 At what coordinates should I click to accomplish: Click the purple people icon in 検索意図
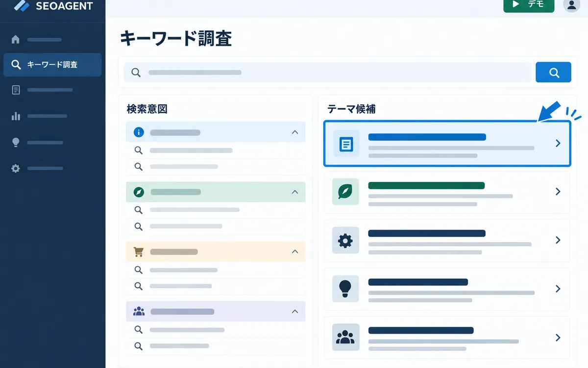139,311
